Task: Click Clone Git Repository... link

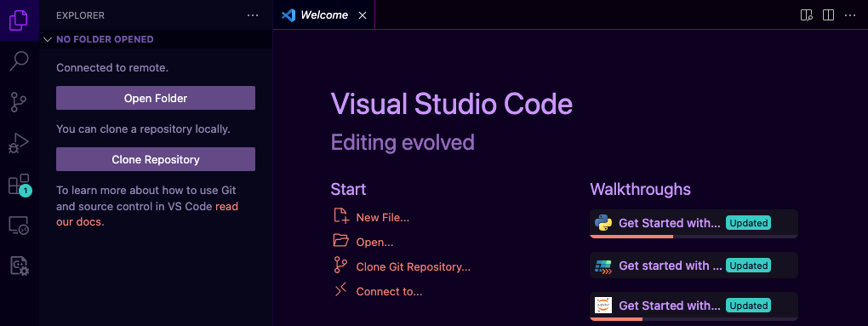Action: point(414,266)
